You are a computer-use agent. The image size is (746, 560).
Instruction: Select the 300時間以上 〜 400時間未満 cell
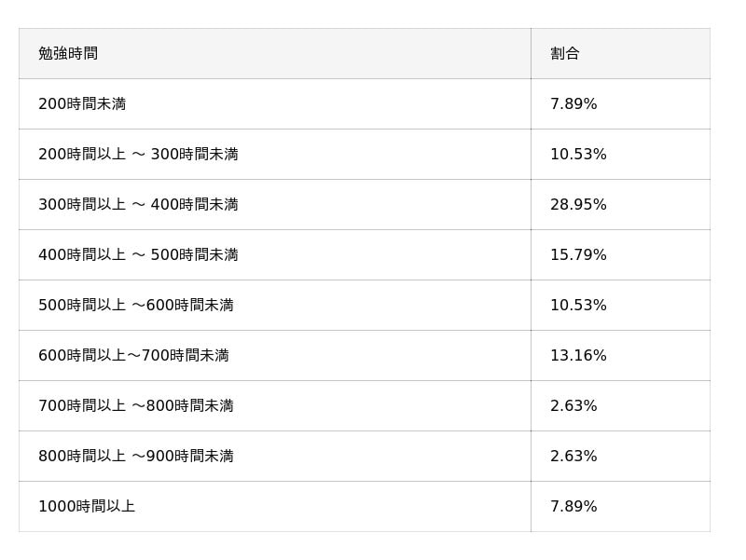coord(138,205)
